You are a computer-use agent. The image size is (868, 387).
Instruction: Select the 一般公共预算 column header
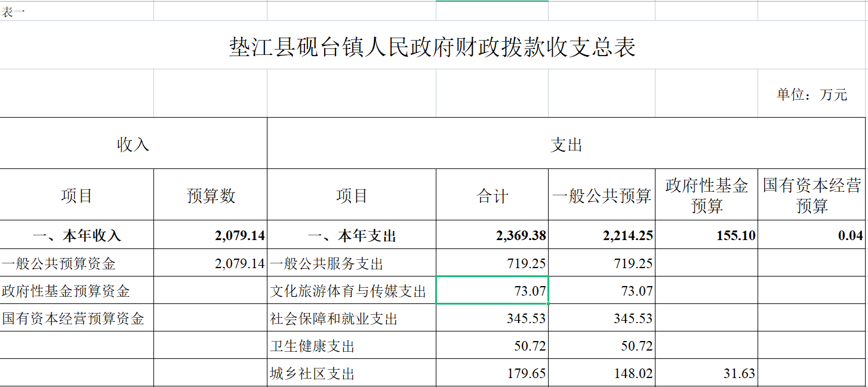[602, 195]
